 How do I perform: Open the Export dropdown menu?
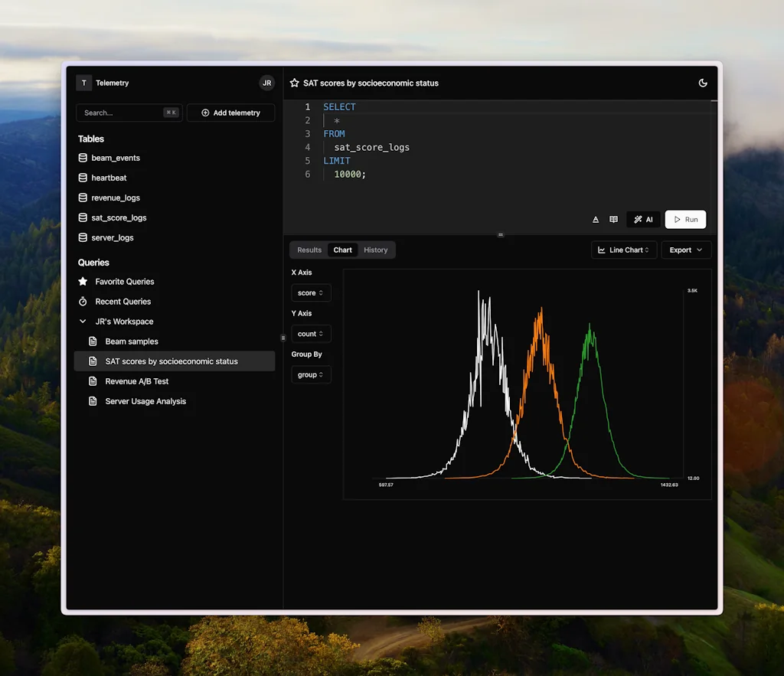tap(685, 250)
